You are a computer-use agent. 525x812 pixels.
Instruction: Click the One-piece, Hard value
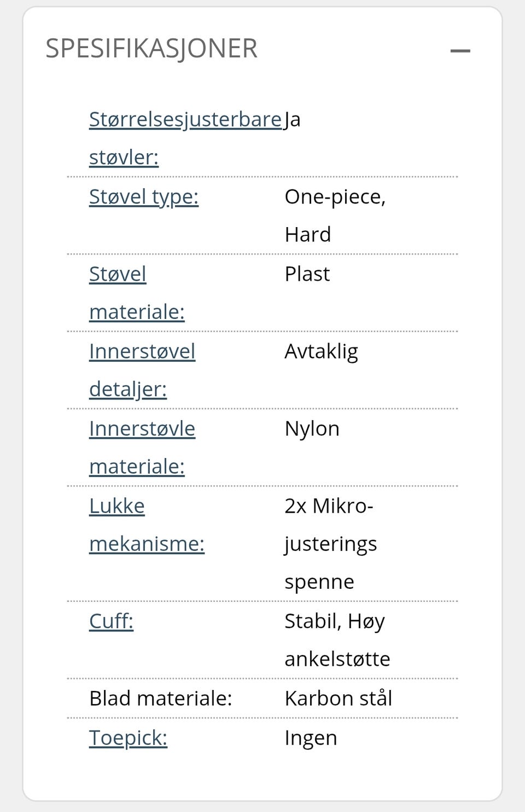point(335,216)
